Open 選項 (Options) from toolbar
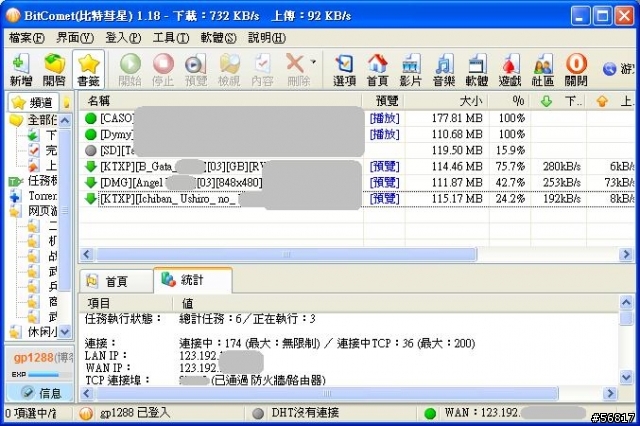This screenshot has height=426, width=640. point(344,69)
